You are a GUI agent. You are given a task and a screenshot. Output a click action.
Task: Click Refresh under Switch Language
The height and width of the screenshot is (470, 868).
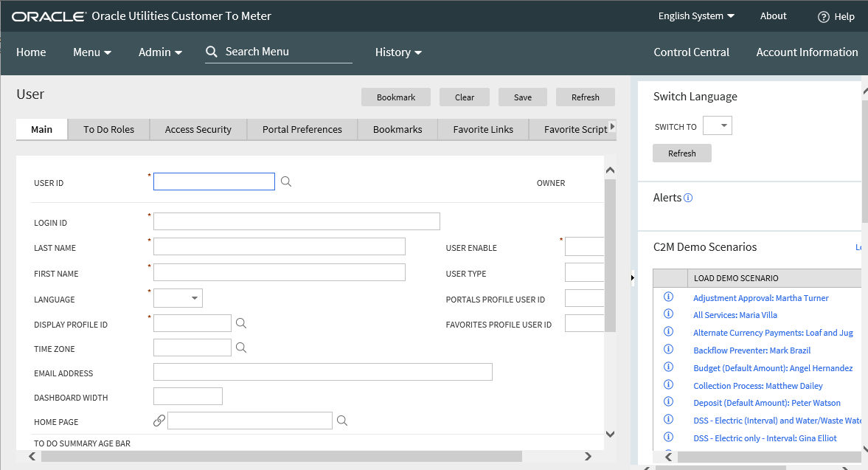(x=682, y=153)
